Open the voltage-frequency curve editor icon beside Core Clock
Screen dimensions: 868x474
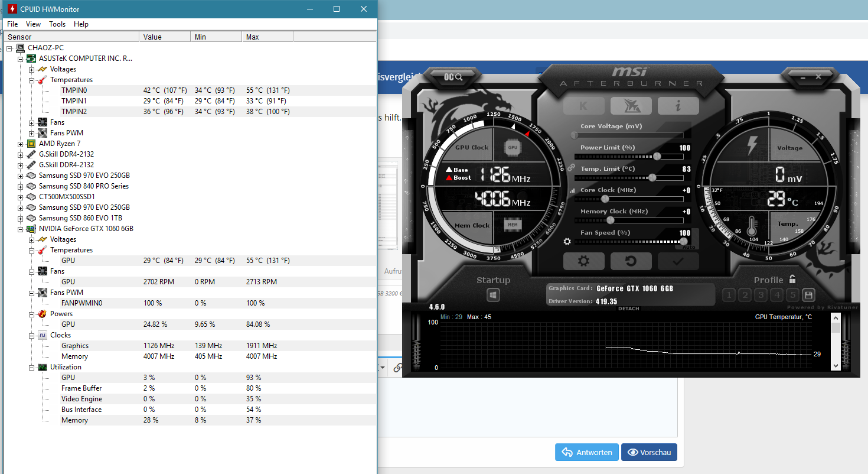coord(572,191)
